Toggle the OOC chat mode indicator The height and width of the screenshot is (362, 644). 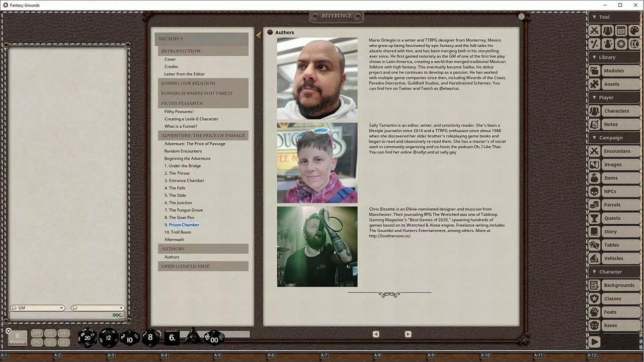point(118,315)
